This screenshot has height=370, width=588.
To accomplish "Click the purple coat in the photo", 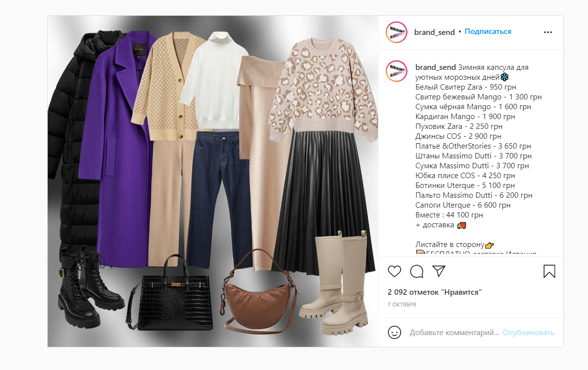I will tap(118, 150).
